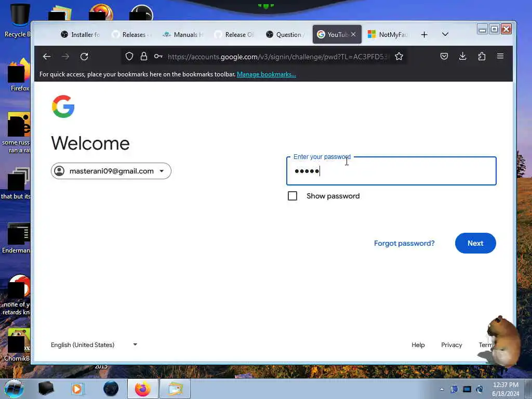The image size is (532, 399).
Task: Open a new tab with the plus icon
Action: tap(424, 35)
